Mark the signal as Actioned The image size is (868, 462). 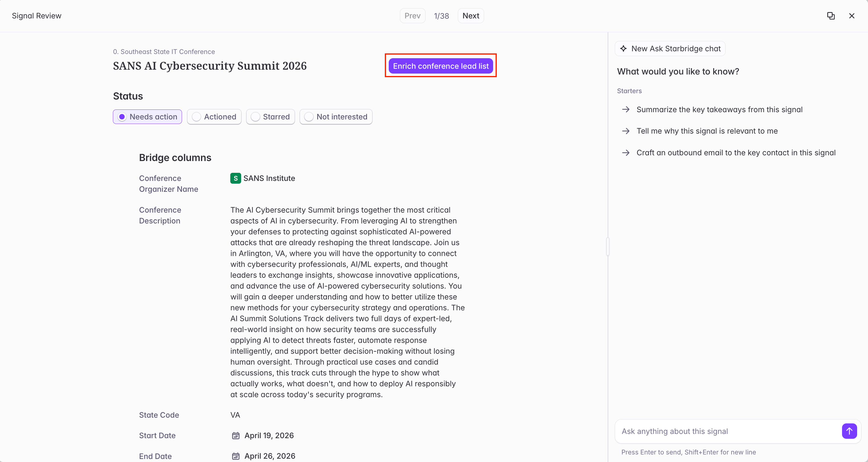tap(214, 116)
